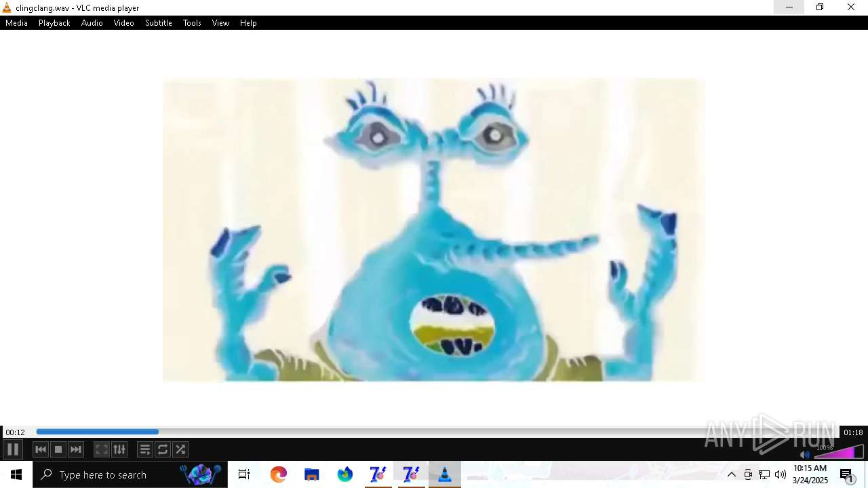Launch Firefox from taskbar
This screenshot has height=488, width=868.
[344, 474]
